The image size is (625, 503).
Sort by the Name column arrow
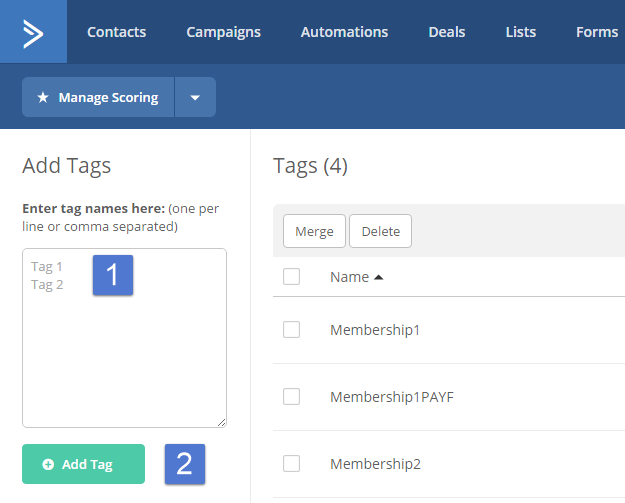coord(379,277)
